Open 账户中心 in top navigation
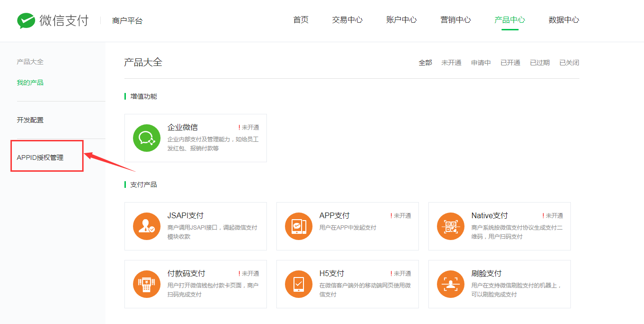Screen dimensions: 644x324 (x=401, y=20)
